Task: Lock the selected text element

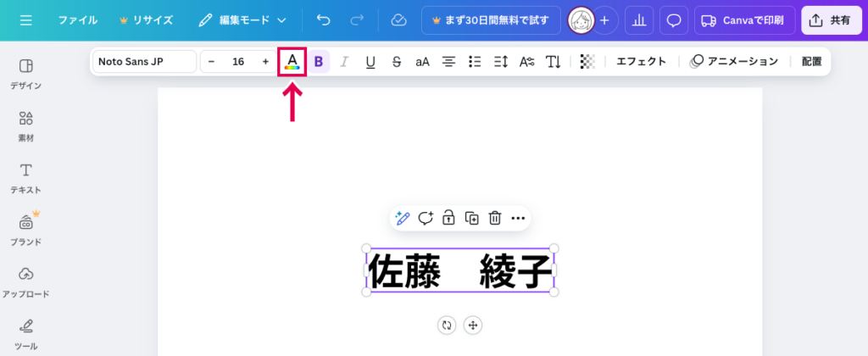Action: coord(449,218)
